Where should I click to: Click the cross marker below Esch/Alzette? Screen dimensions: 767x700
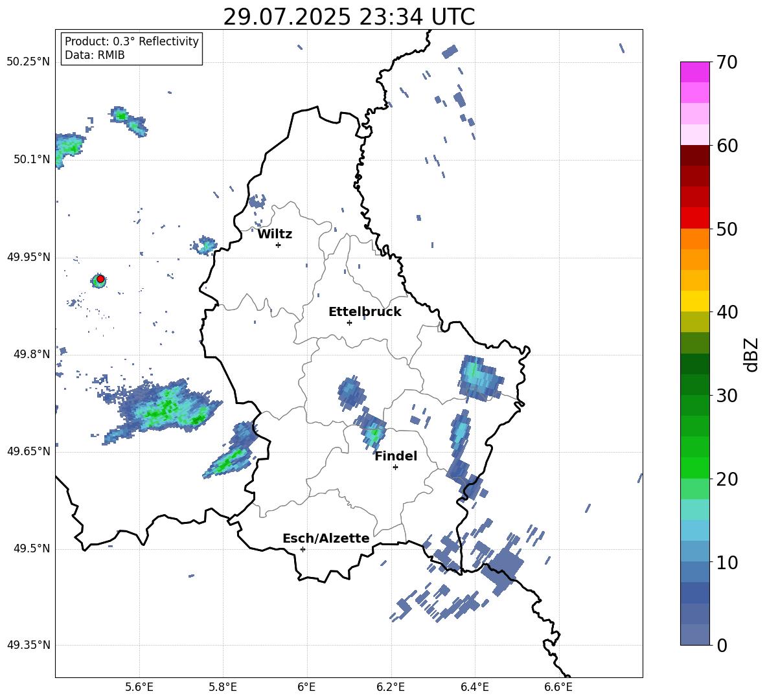tap(303, 549)
